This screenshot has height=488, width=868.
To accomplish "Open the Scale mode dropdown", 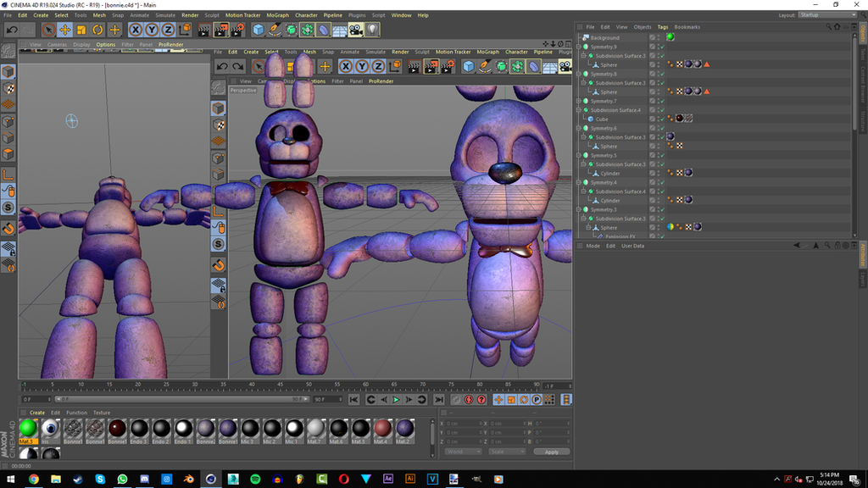I will [507, 452].
